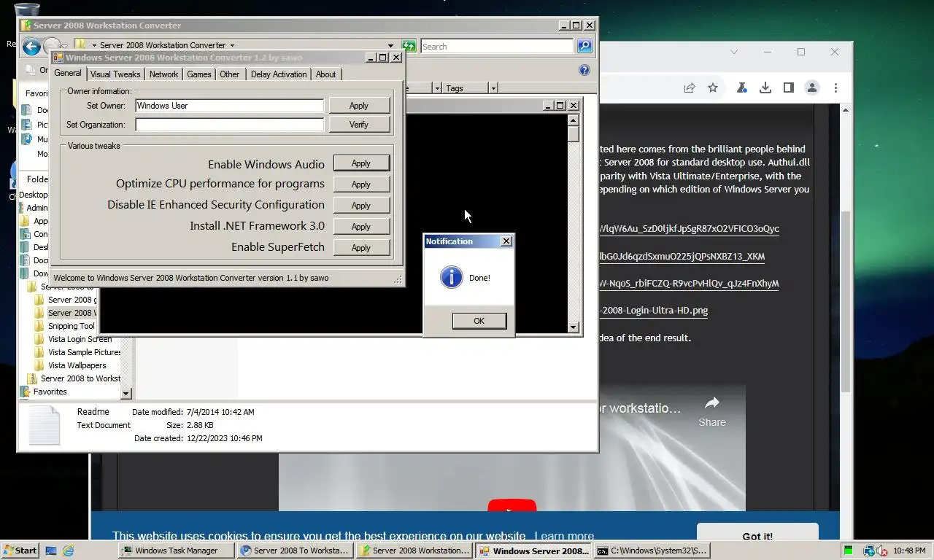Click OK in the Notification dialog
The image size is (934, 560).
click(x=479, y=321)
